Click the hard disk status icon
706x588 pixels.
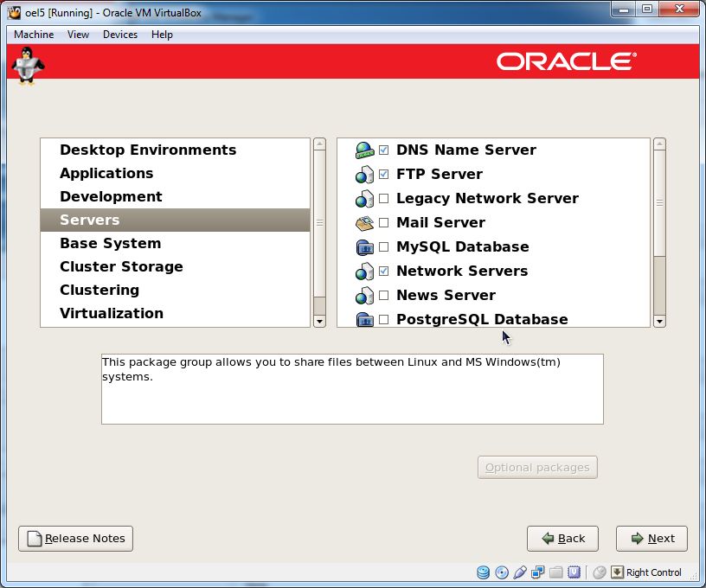coord(483,572)
